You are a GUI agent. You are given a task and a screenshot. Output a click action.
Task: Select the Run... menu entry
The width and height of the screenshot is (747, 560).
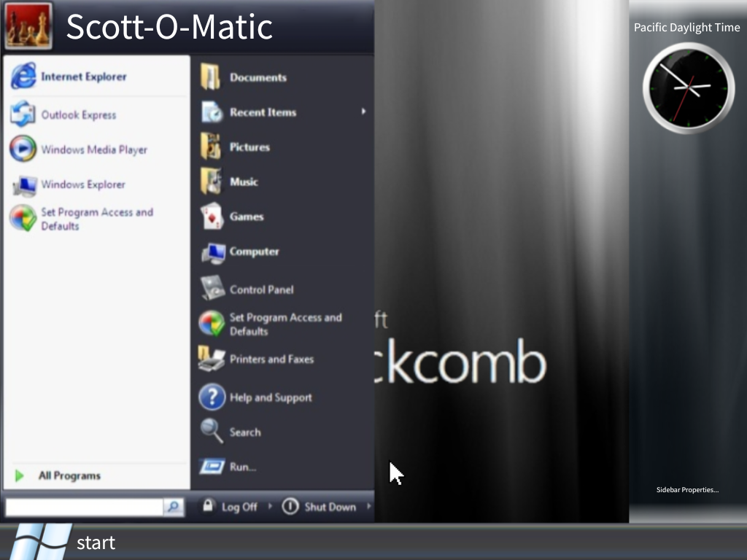242,467
